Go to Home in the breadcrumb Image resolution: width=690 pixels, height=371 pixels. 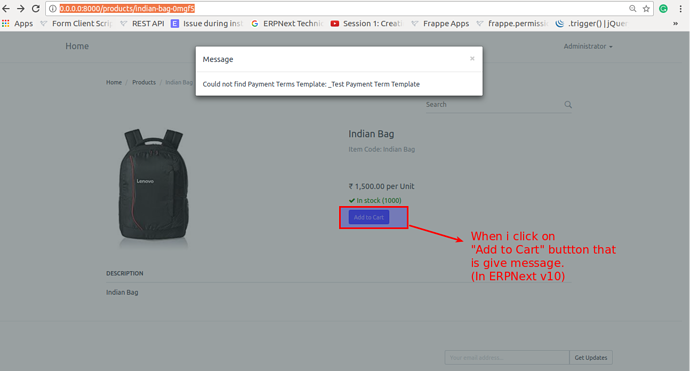coord(114,82)
